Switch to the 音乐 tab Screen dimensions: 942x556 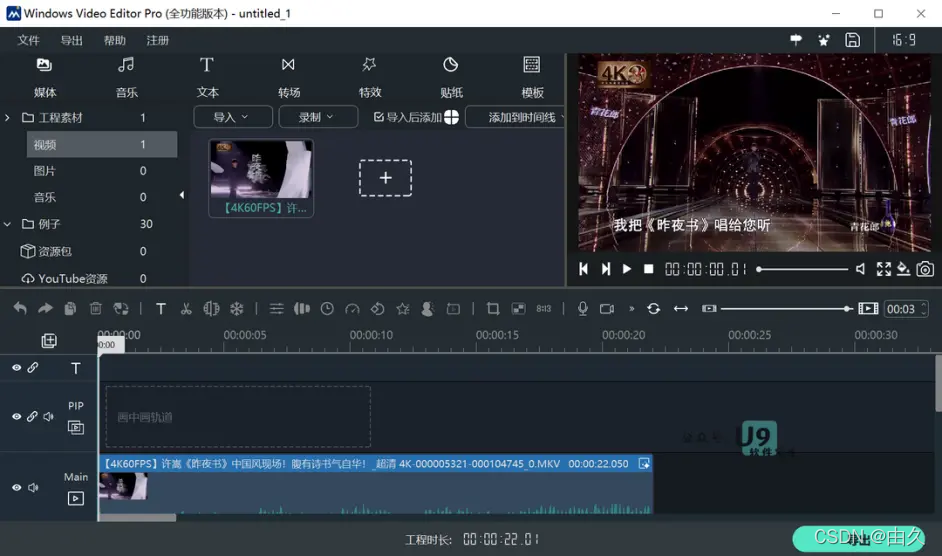[x=126, y=77]
